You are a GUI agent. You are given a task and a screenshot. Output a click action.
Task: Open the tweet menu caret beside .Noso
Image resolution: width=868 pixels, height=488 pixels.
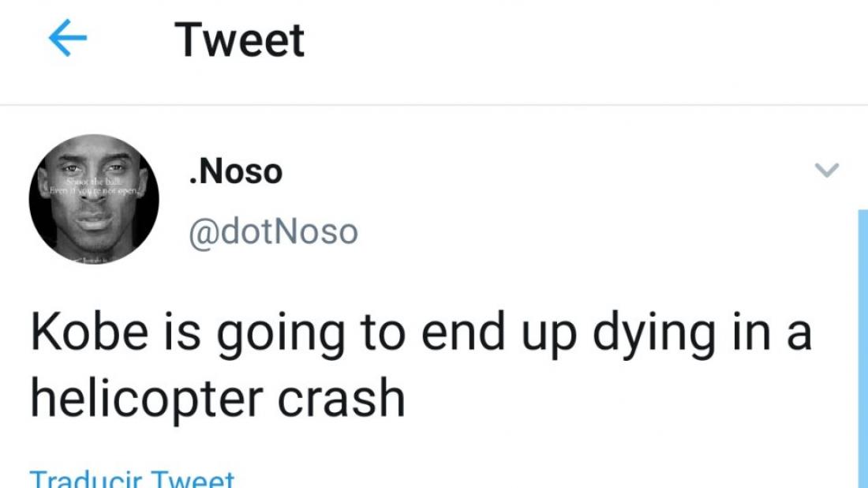point(826,170)
